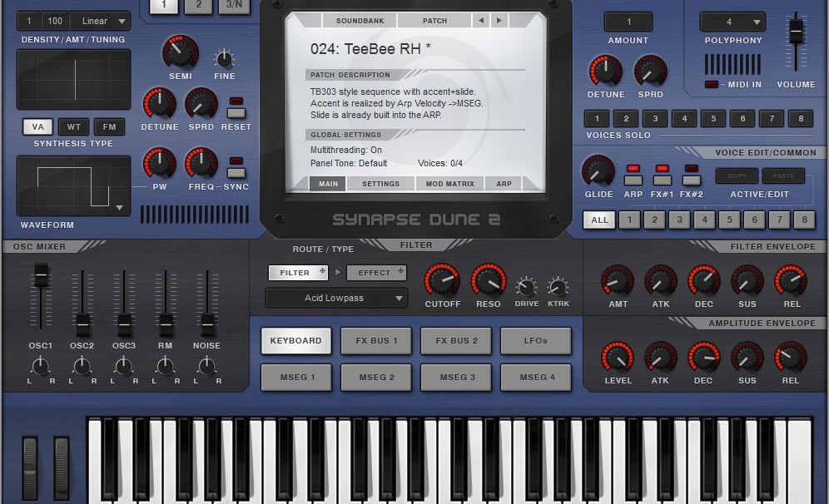
Task: Click the PW pulse width knob
Action: (159, 163)
